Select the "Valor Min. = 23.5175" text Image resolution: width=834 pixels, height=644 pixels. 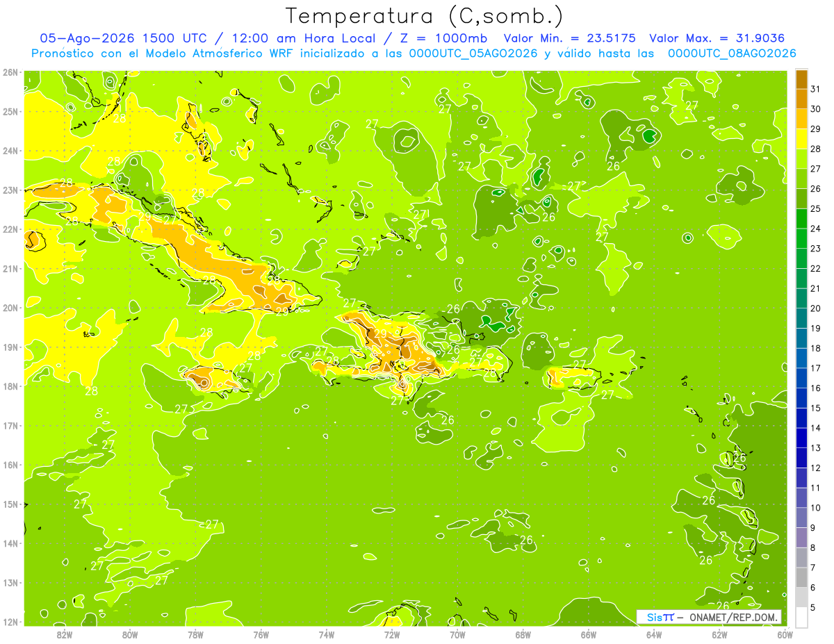coord(571,38)
